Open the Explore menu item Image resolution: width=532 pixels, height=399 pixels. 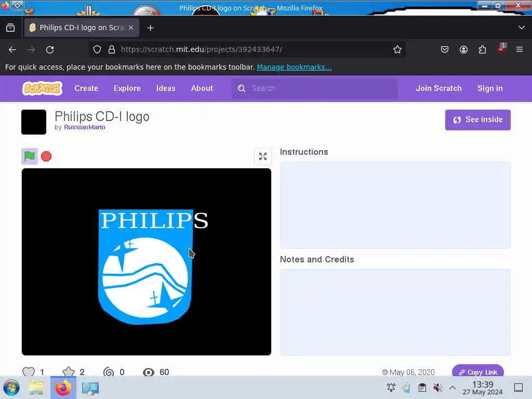coord(127,88)
